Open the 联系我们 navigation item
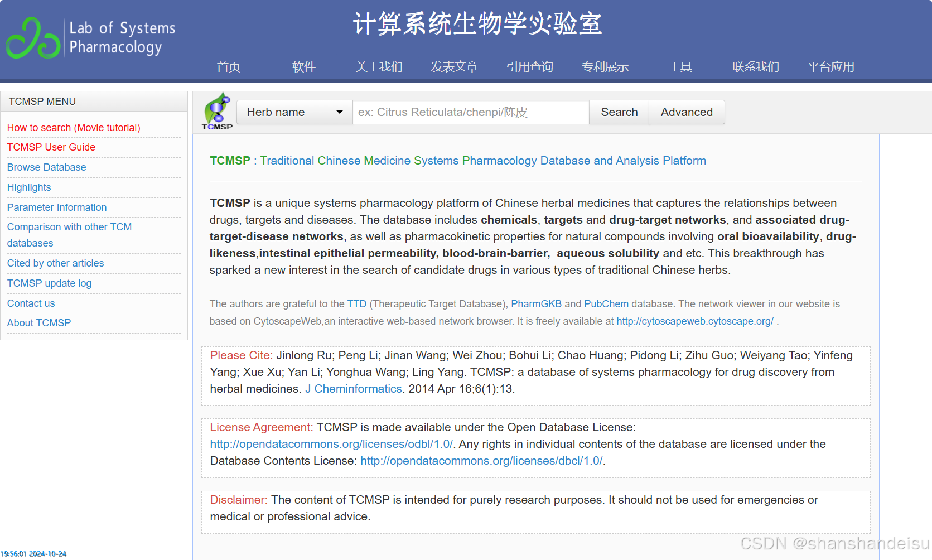 point(756,67)
